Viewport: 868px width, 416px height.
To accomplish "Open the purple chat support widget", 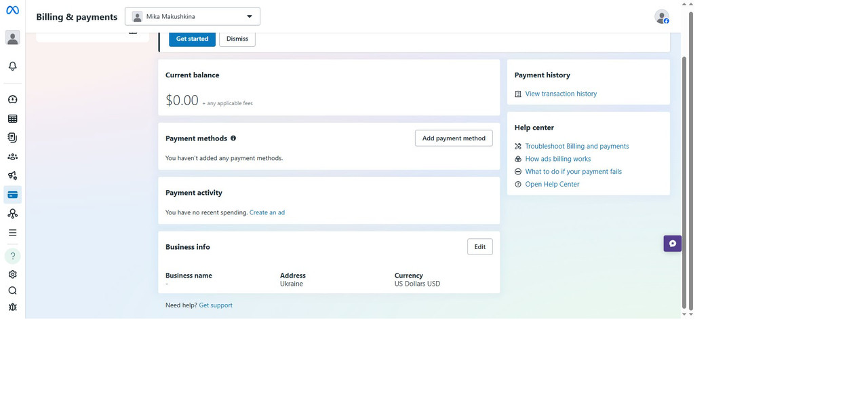I will point(673,244).
